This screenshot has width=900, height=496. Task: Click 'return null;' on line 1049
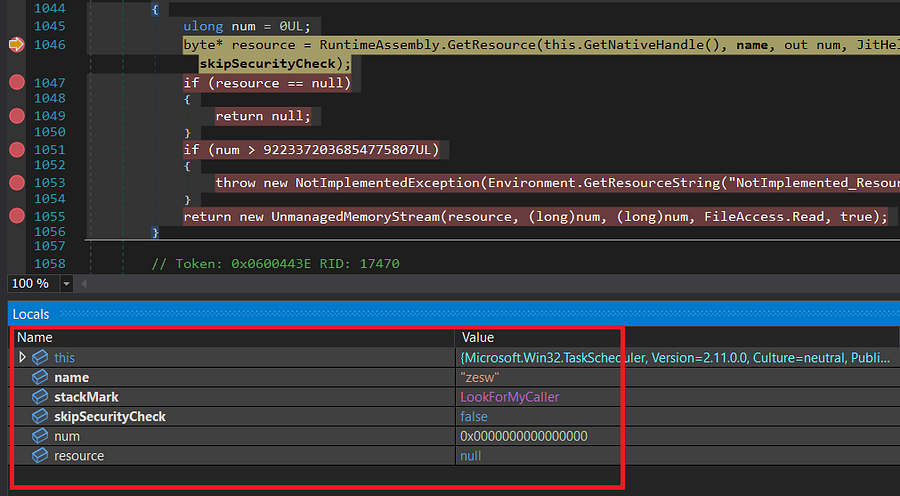(263, 116)
